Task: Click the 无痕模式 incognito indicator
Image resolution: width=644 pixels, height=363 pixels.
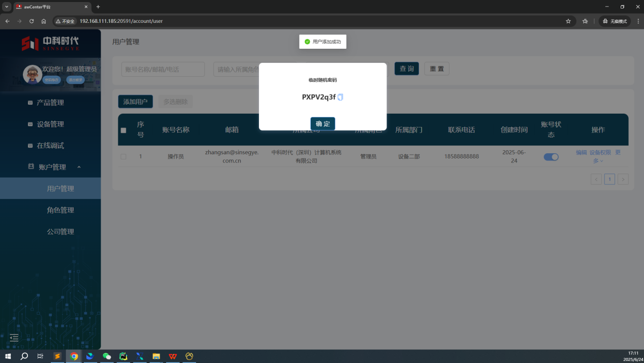Action: [x=615, y=21]
